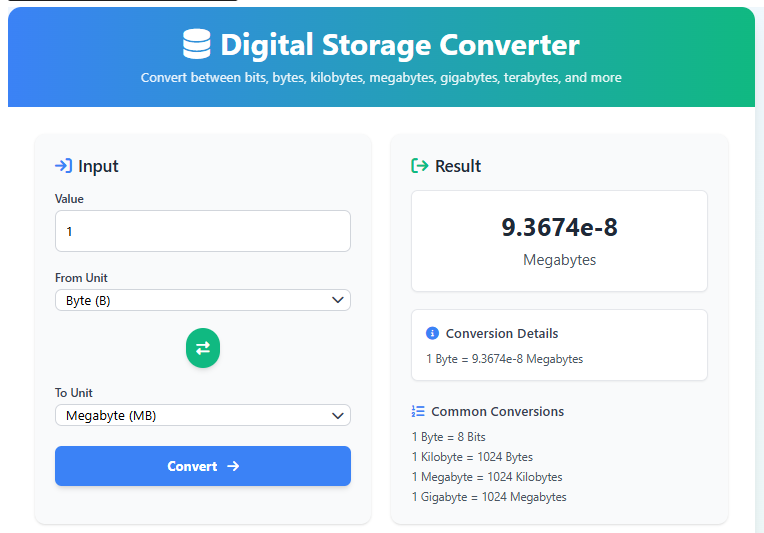Click the Common Conversions list icon
The height and width of the screenshot is (533, 764).
tap(419, 411)
